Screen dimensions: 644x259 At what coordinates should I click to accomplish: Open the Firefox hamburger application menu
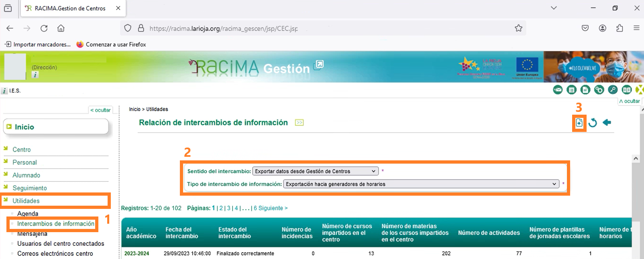pyautogui.click(x=636, y=28)
